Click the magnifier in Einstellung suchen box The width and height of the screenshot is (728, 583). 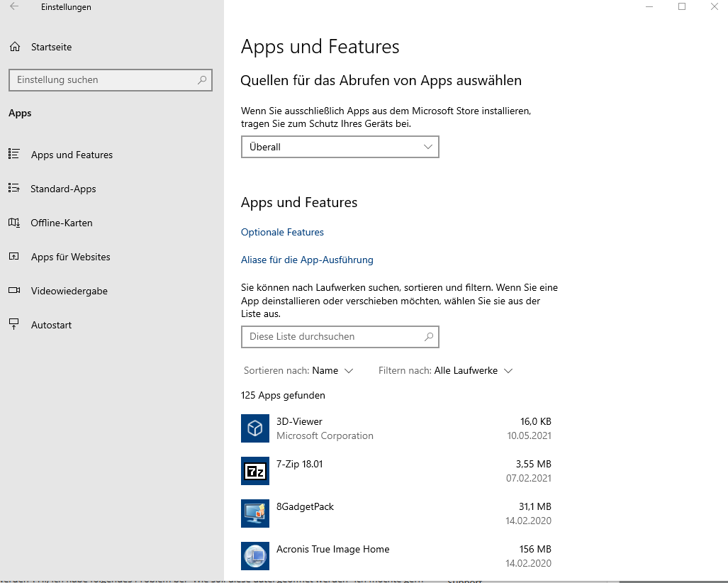pos(202,80)
